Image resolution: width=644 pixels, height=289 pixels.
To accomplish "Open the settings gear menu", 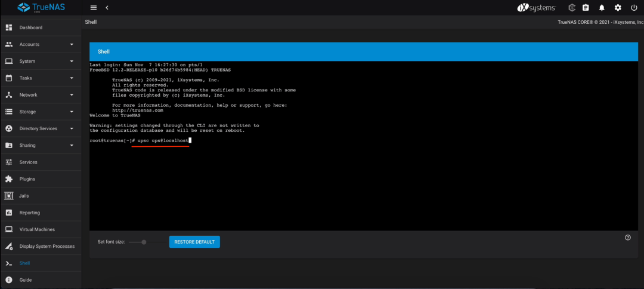I will [x=618, y=8].
